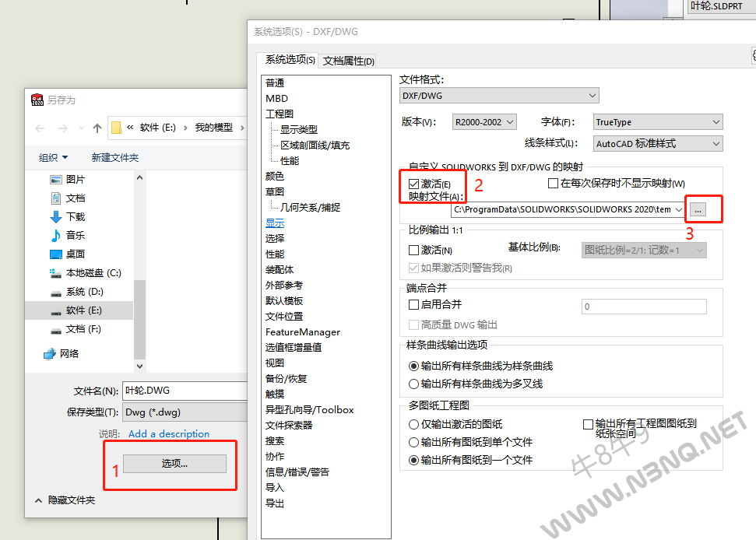Go back in the Save As dialog
The height and width of the screenshot is (540, 756).
coord(40,128)
